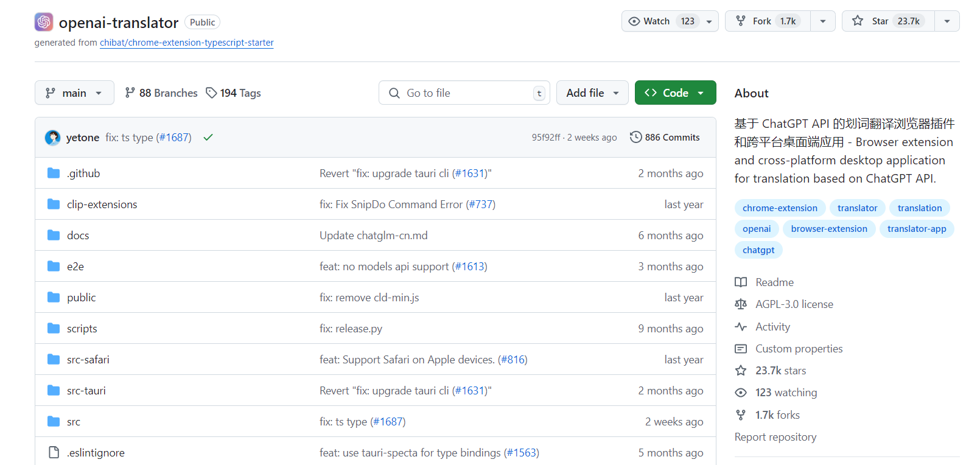Expand the Fork options dropdown arrow
This screenshot has width=980, height=465.
822,21
